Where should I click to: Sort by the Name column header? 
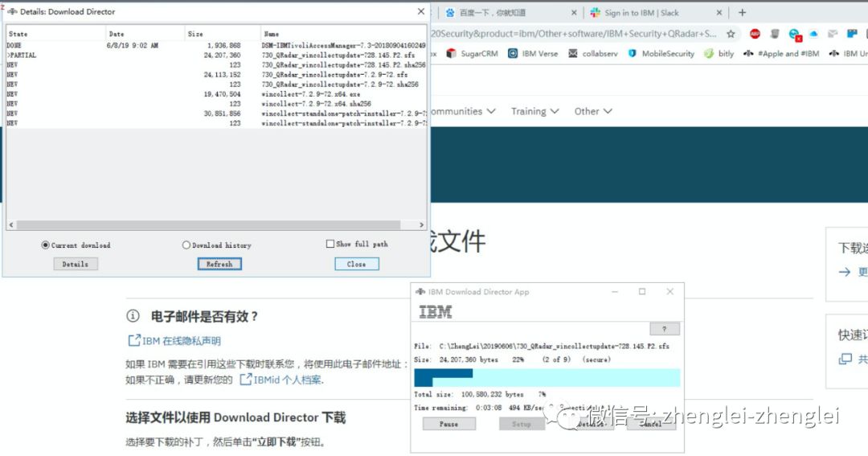(x=343, y=34)
